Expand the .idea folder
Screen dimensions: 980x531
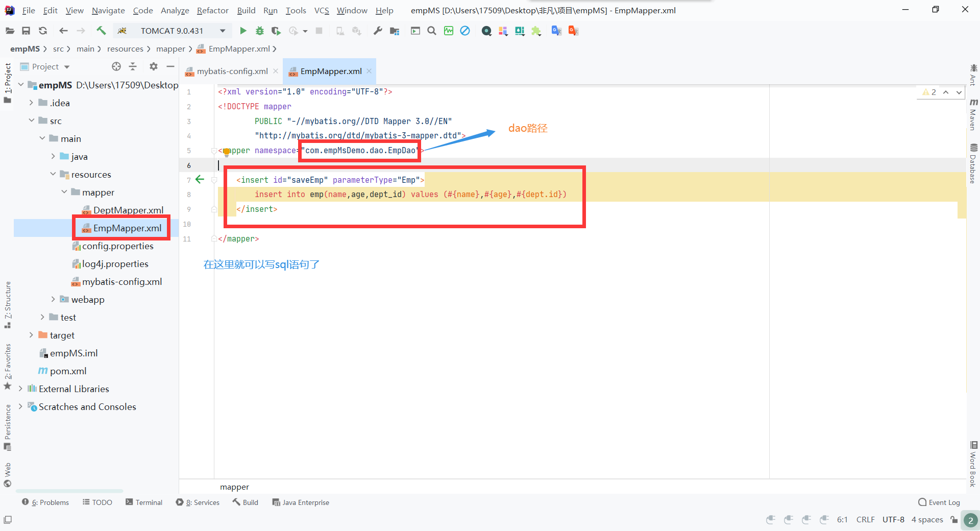[x=31, y=103]
